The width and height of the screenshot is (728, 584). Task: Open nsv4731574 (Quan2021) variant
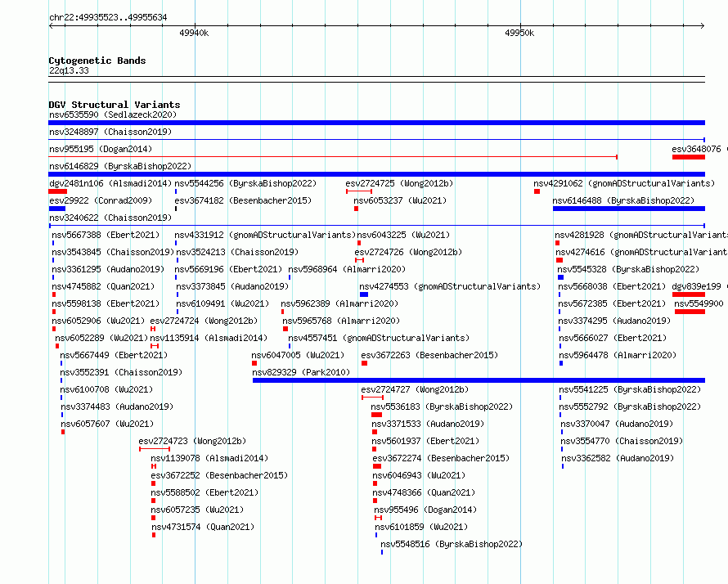click(203, 527)
